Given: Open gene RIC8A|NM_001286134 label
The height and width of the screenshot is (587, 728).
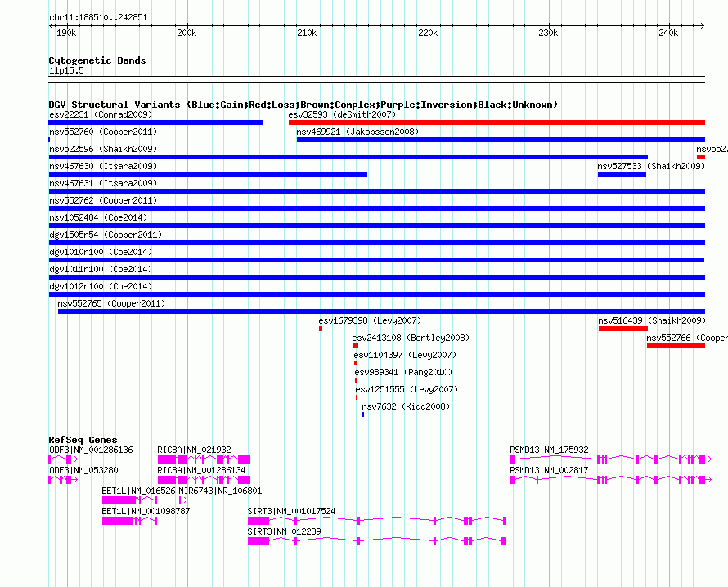Looking at the screenshot, I should (x=201, y=471).
